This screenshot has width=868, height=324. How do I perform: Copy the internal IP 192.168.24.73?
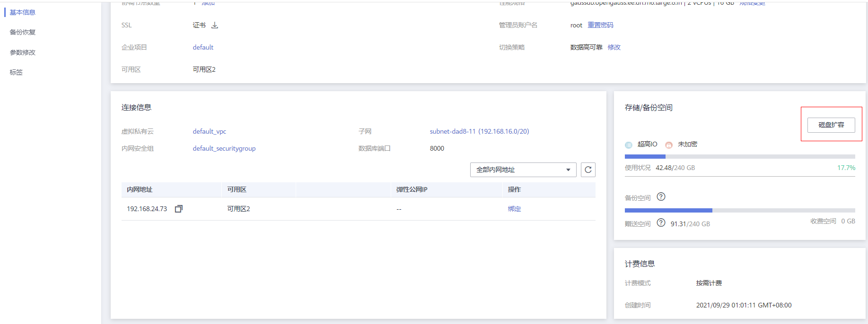(179, 209)
